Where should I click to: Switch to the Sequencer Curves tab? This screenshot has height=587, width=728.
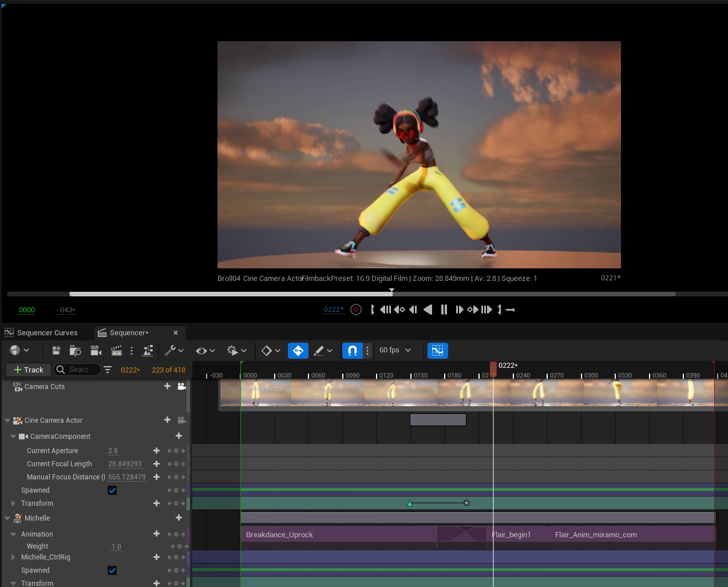47,332
